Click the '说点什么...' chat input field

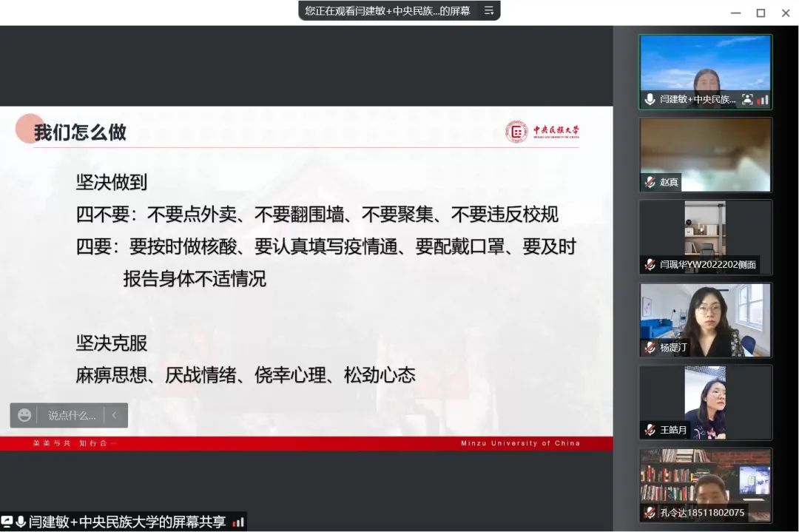click(x=72, y=415)
